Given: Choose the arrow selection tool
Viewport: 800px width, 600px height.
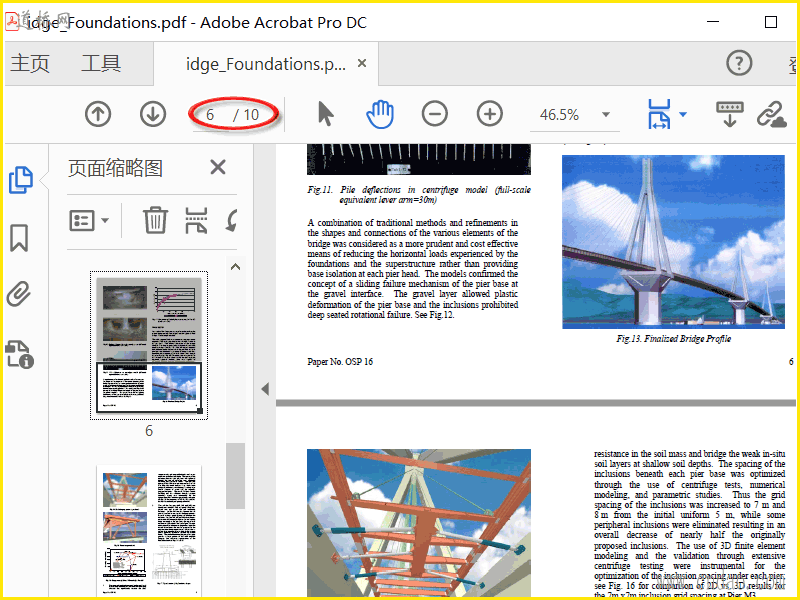Looking at the screenshot, I should coord(326,113).
